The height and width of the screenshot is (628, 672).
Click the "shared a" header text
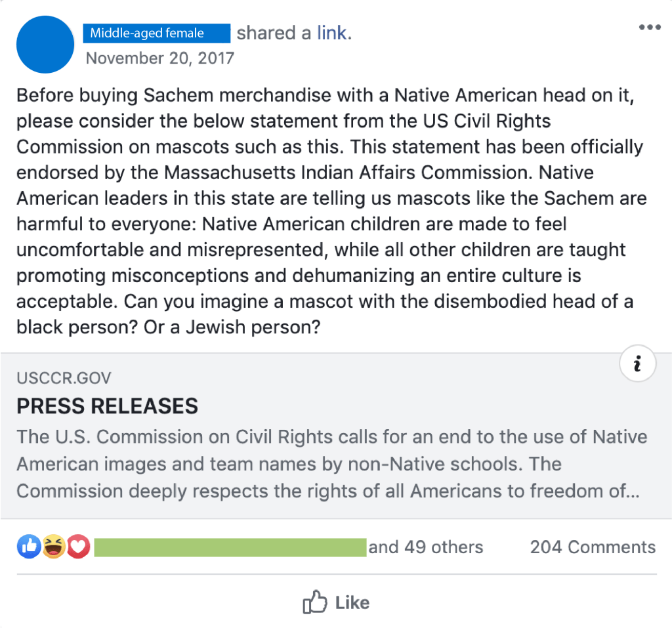pos(274,33)
